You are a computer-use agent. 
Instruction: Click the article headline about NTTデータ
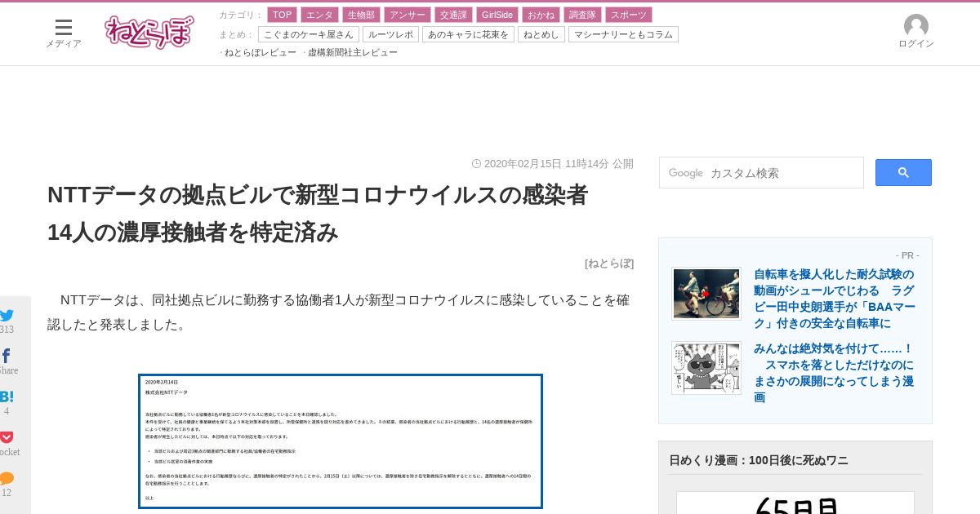point(318,214)
